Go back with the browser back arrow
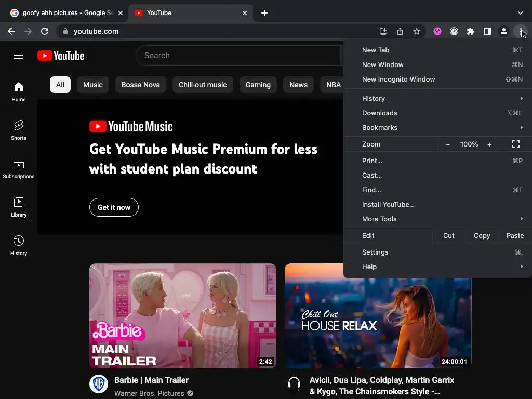The image size is (532, 399). [11, 31]
